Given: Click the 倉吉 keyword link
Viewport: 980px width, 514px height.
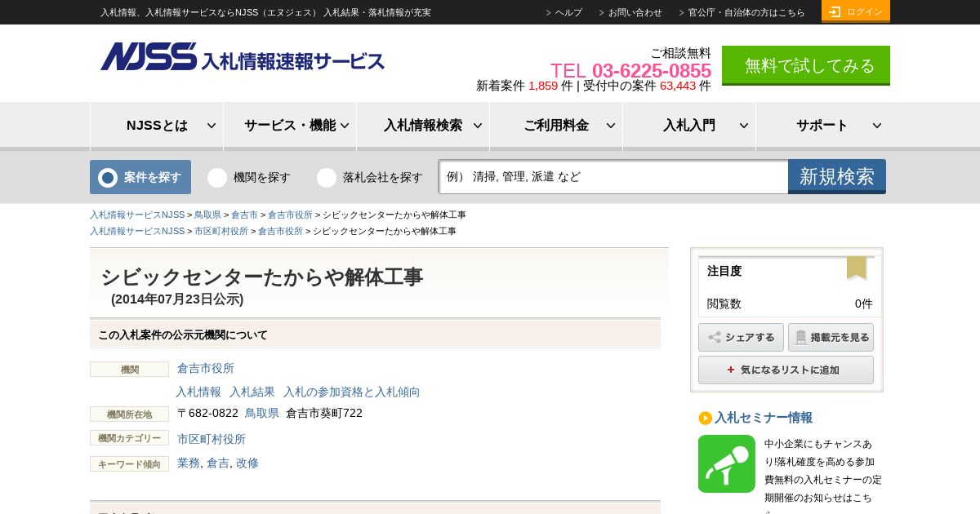Looking at the screenshot, I should [218, 463].
